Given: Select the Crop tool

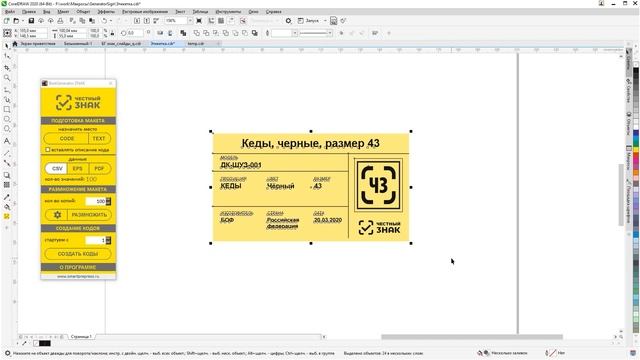Looking at the screenshot, I should click(7, 67).
